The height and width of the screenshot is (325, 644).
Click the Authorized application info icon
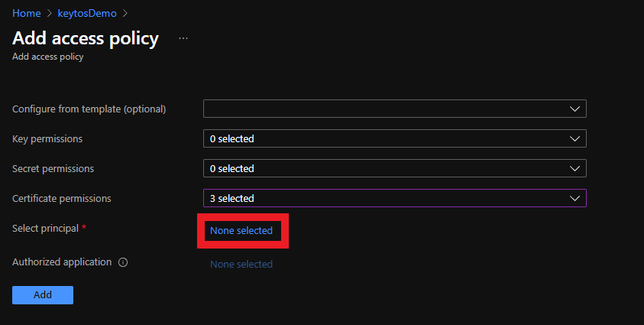click(123, 262)
